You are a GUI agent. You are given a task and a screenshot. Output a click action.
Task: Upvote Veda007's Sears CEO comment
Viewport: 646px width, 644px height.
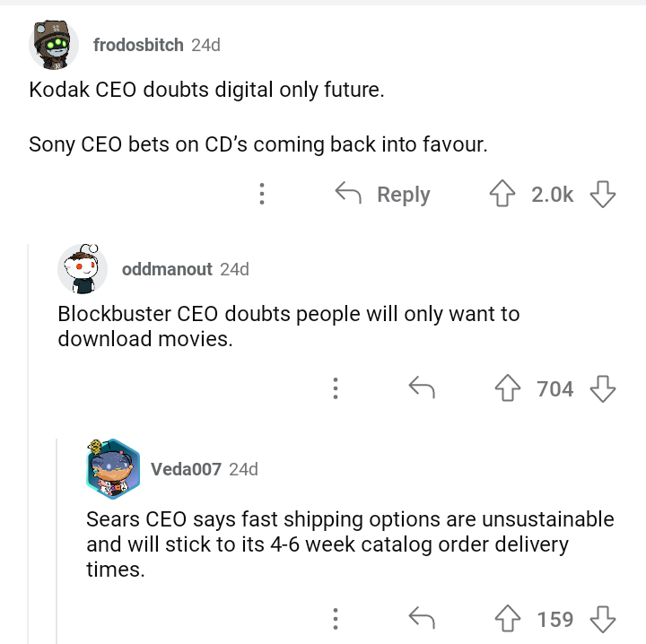point(508,619)
